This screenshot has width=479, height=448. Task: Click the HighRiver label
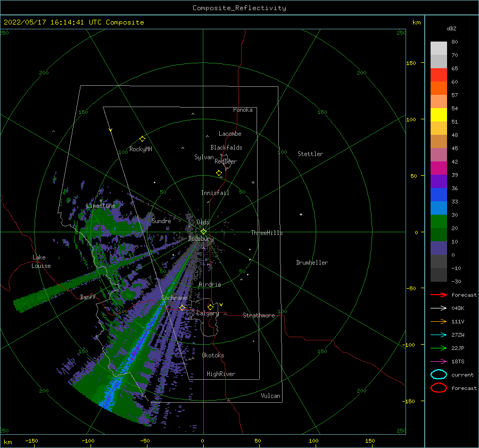[x=221, y=374]
